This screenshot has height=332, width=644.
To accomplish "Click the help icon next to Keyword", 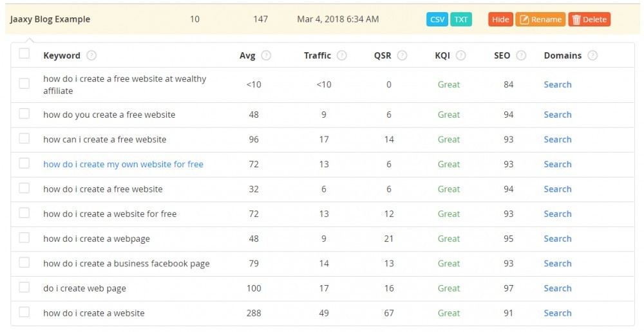I will 91,55.
